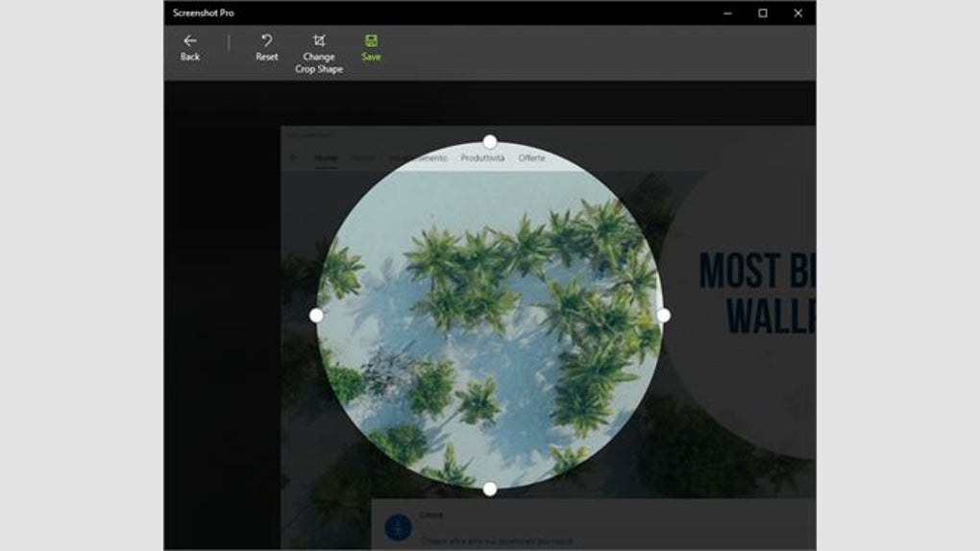Click the round blue download icon at the bottom

pyautogui.click(x=398, y=527)
